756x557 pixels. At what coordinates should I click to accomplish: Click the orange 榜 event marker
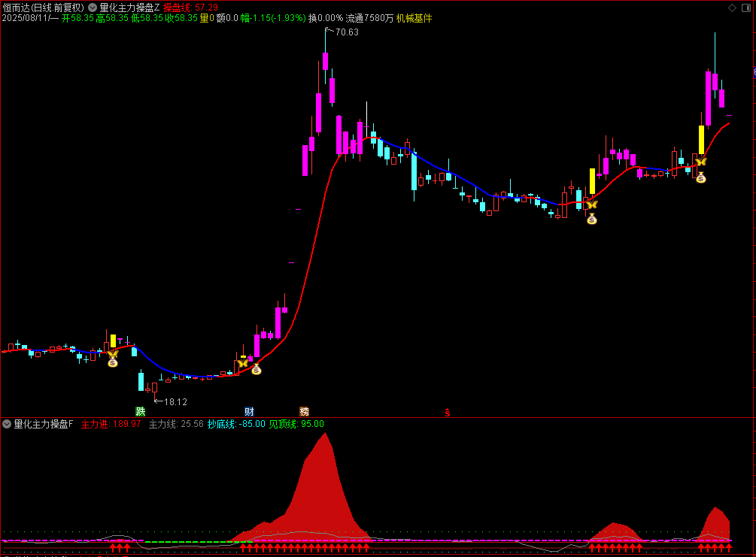point(304,411)
